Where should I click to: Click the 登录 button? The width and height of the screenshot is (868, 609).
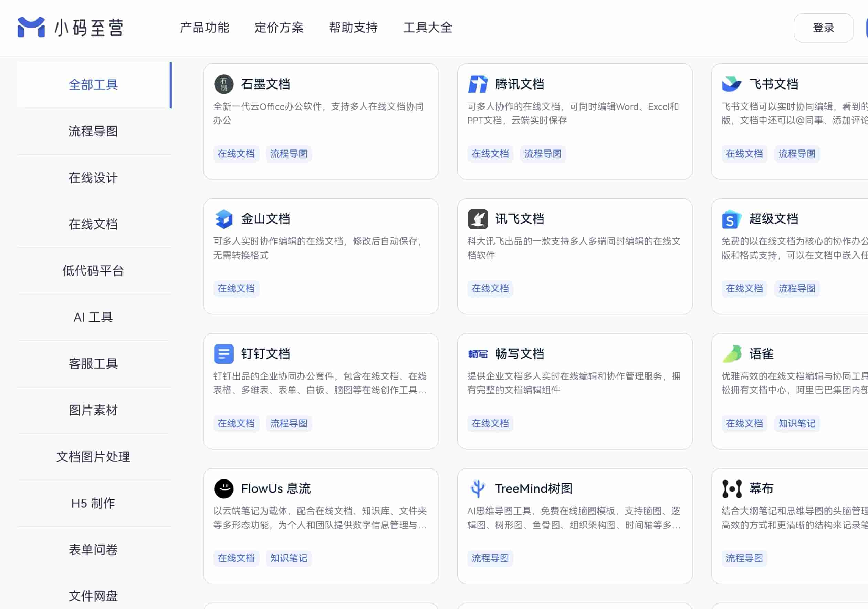click(823, 28)
